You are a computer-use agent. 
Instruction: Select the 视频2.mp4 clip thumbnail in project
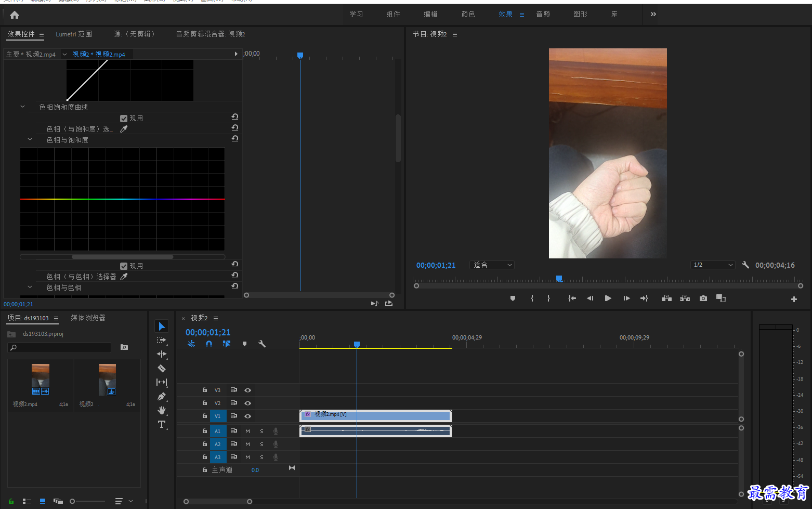click(41, 379)
